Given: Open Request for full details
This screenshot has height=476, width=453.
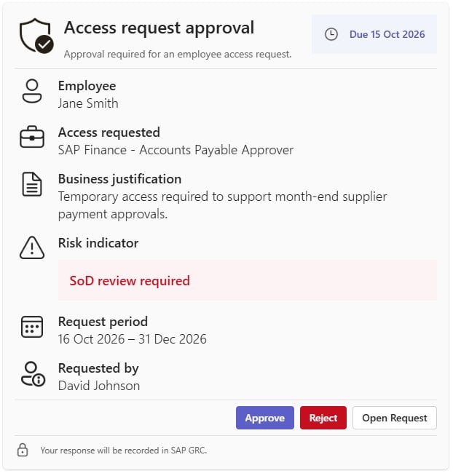Looking at the screenshot, I should 394,418.
